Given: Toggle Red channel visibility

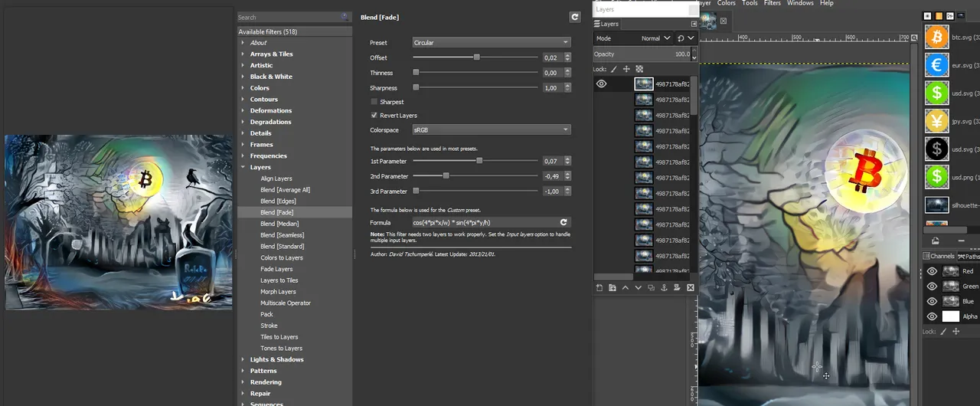Looking at the screenshot, I should point(932,271).
